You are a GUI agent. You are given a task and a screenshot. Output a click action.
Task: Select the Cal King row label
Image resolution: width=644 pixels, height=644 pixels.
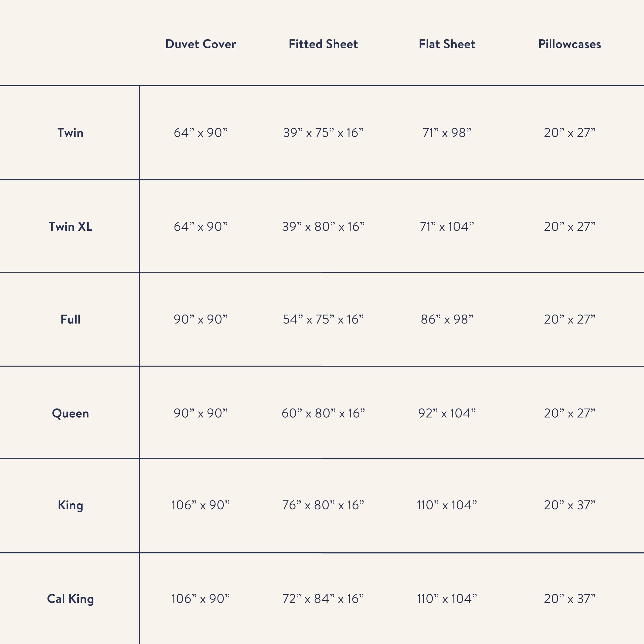[x=70, y=599]
